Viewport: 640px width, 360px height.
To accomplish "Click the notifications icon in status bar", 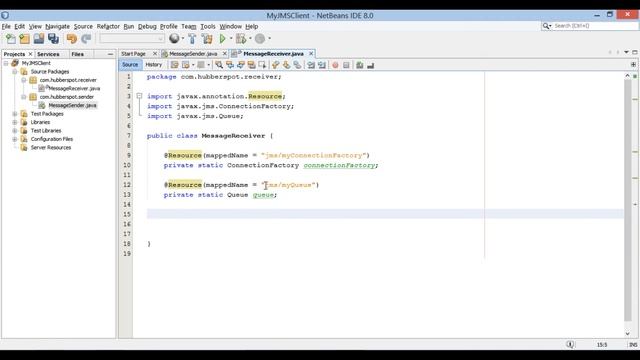I will [x=570, y=344].
